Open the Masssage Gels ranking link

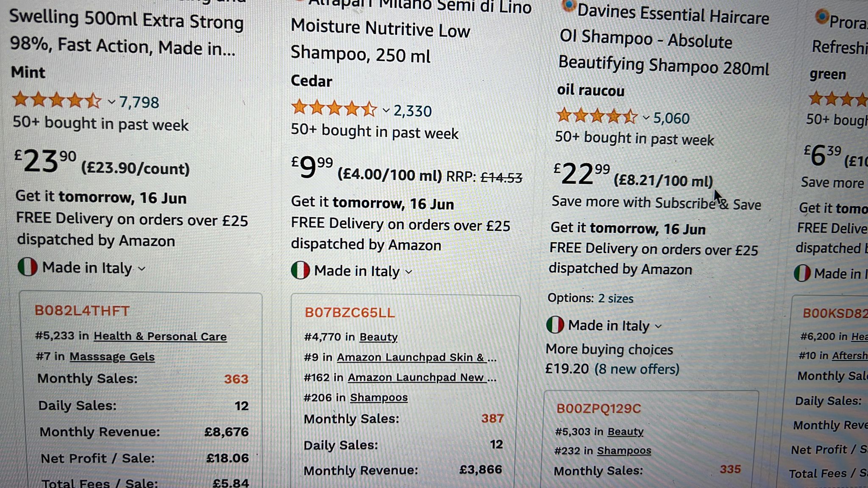click(x=112, y=357)
